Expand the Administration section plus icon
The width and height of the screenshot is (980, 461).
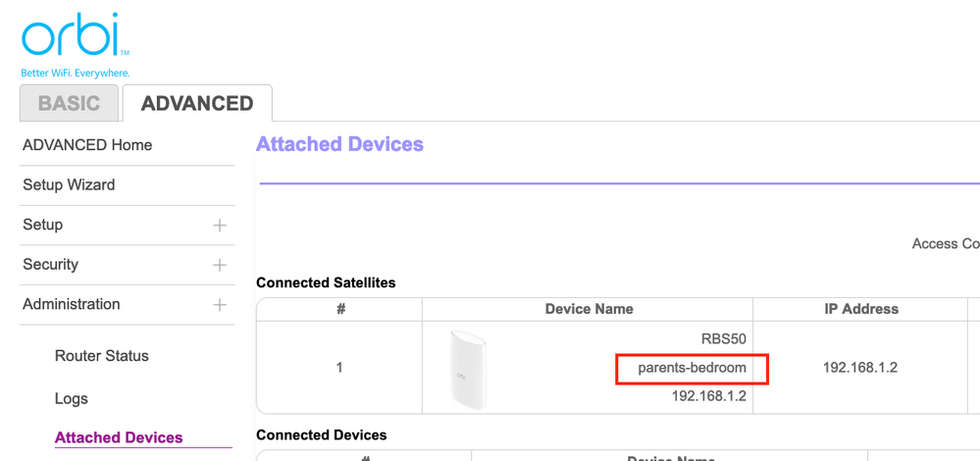coord(220,305)
